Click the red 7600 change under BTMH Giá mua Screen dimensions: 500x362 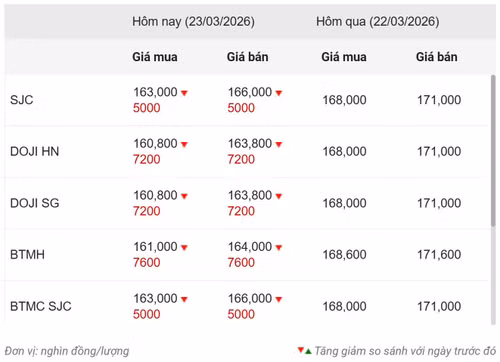tap(147, 263)
